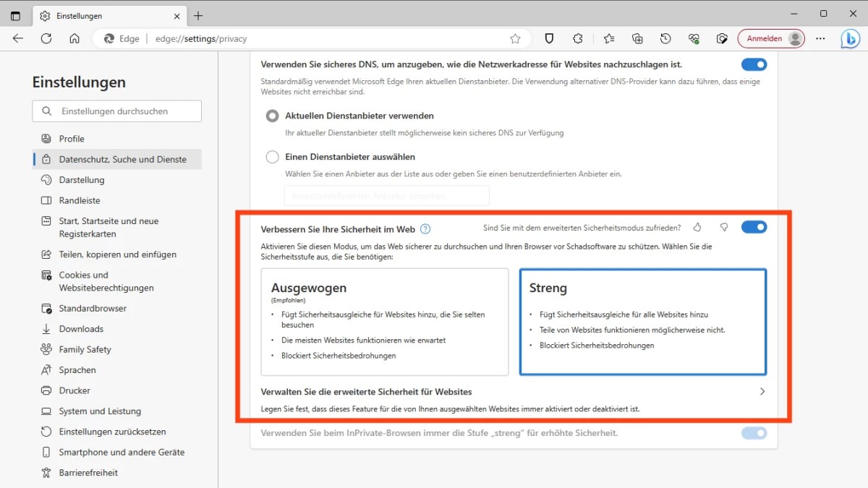The image size is (868, 488).
Task: Open the Profile settings section
Action: pos(117,139)
